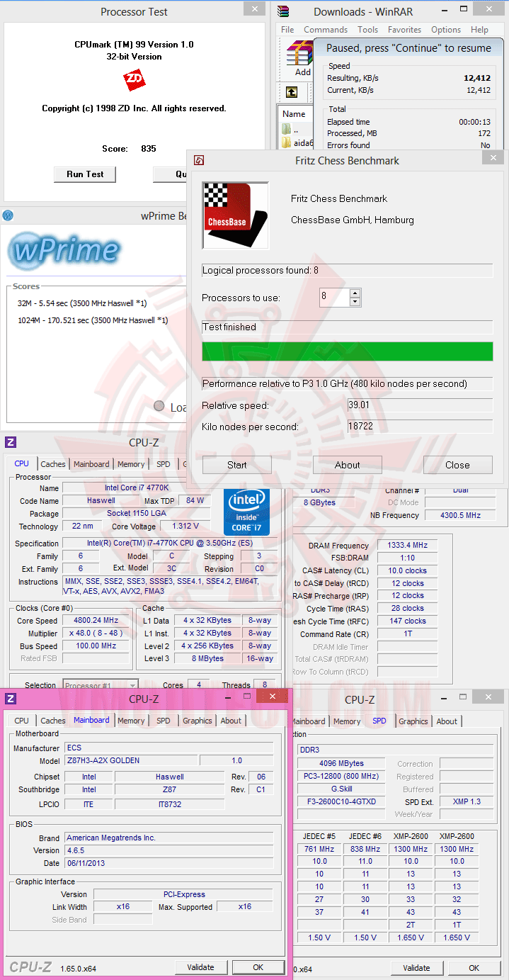This screenshot has width=509, height=980.
Task: Click the wPrime logo banner
Action: [x=64, y=249]
